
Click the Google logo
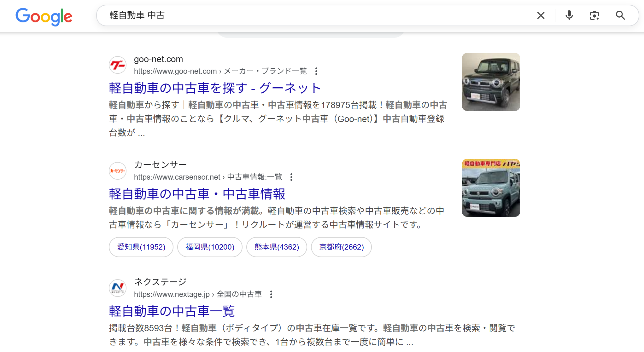[x=44, y=16]
